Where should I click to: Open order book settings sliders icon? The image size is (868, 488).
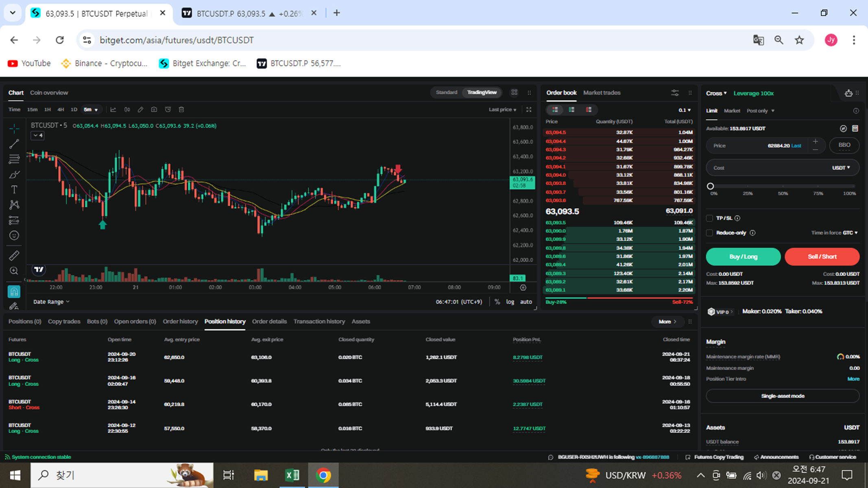[x=675, y=93]
